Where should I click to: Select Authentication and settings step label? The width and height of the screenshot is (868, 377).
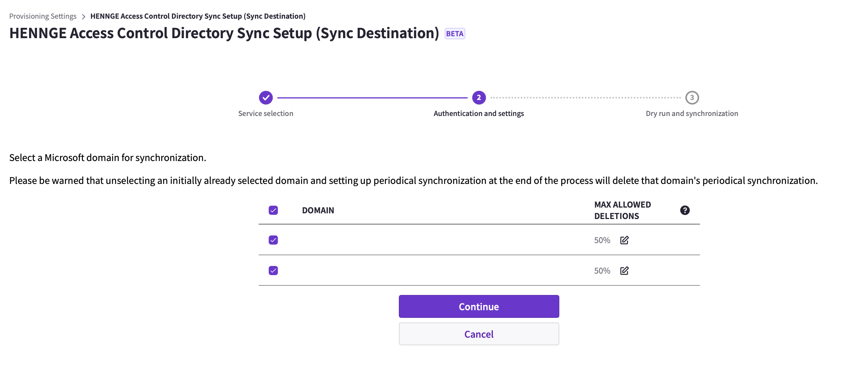click(x=479, y=113)
